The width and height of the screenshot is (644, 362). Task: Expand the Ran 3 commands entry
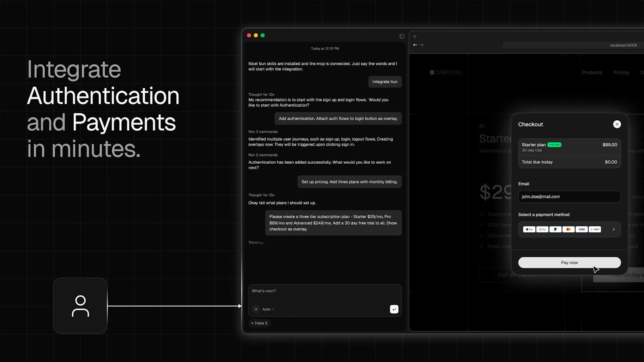point(263,132)
